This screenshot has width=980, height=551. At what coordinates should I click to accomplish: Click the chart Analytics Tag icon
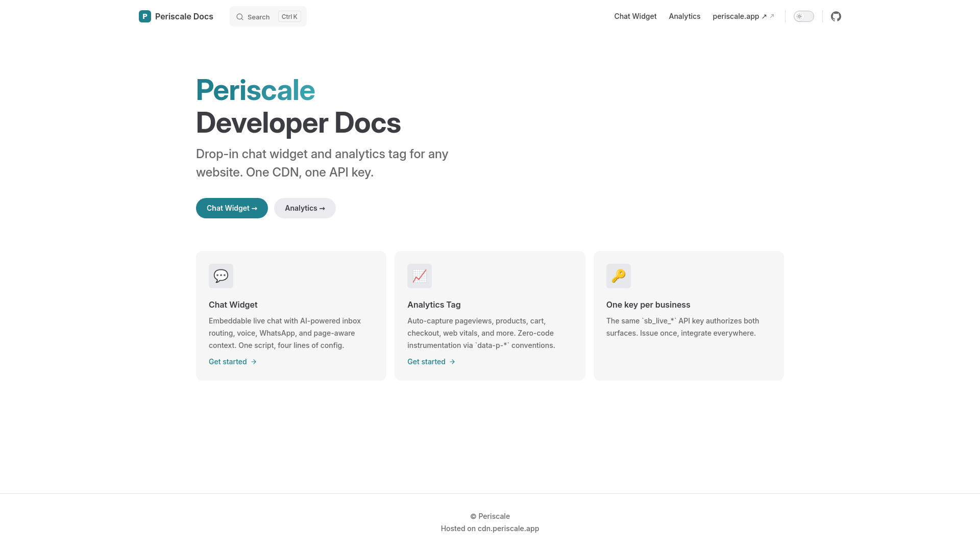tap(420, 276)
